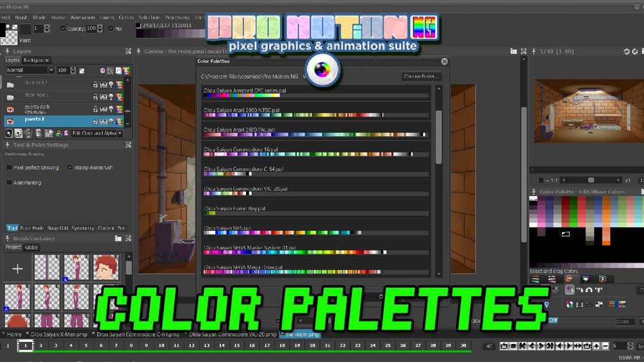Image resolution: width=644 pixels, height=362 pixels.
Task: Toggle visibility of the puerta dark layer
Action: (10, 109)
